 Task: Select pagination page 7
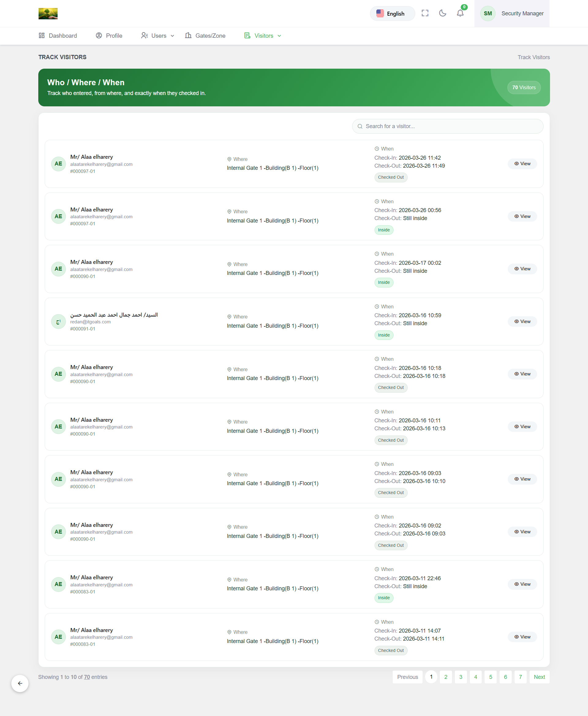pos(520,677)
